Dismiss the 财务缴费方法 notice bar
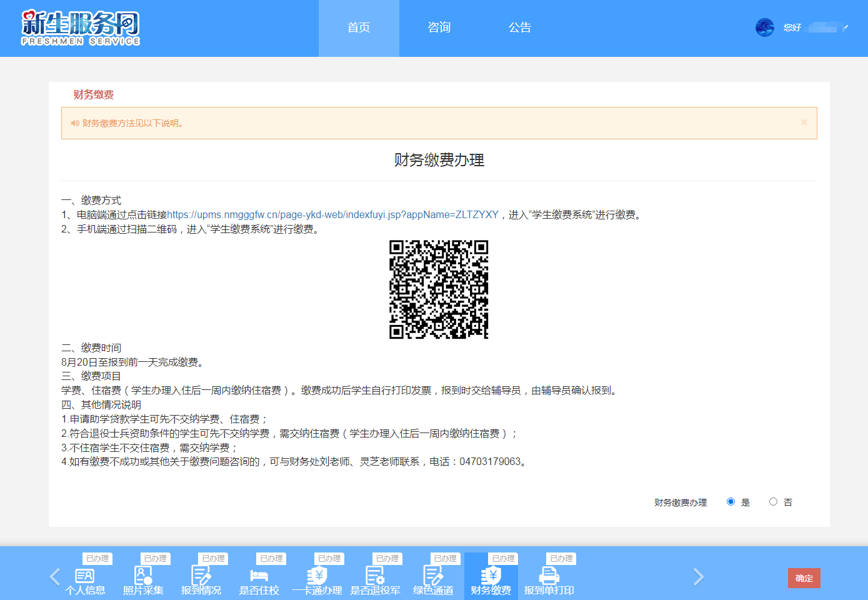 pos(804,122)
